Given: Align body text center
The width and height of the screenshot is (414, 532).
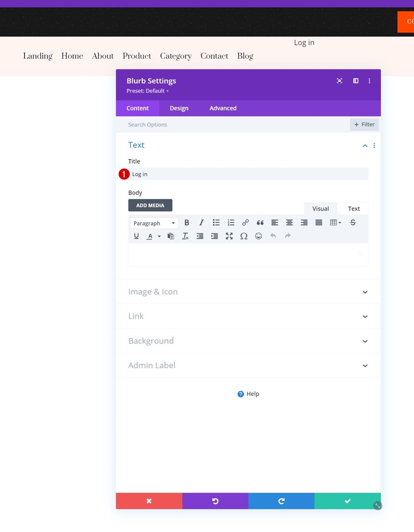Looking at the screenshot, I should point(289,223).
